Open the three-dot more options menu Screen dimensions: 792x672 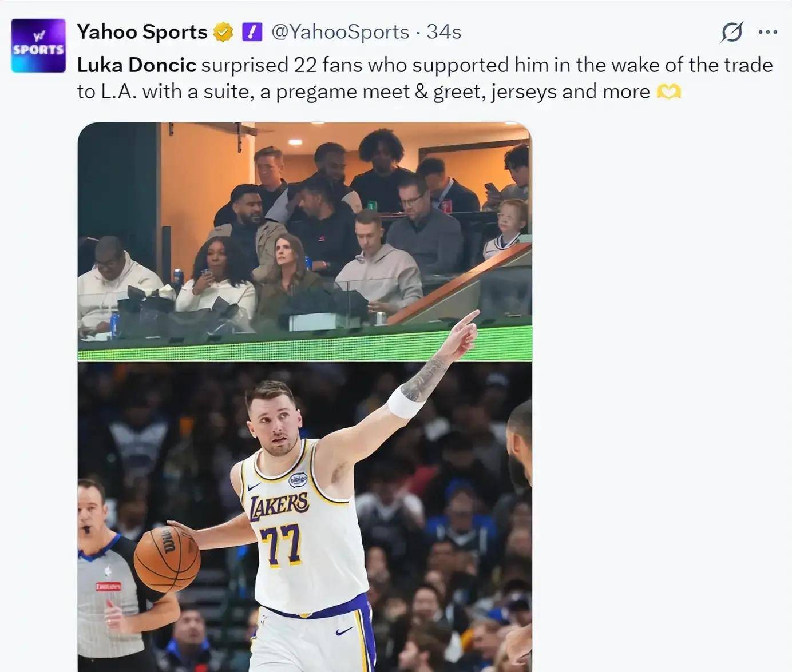pyautogui.click(x=767, y=32)
